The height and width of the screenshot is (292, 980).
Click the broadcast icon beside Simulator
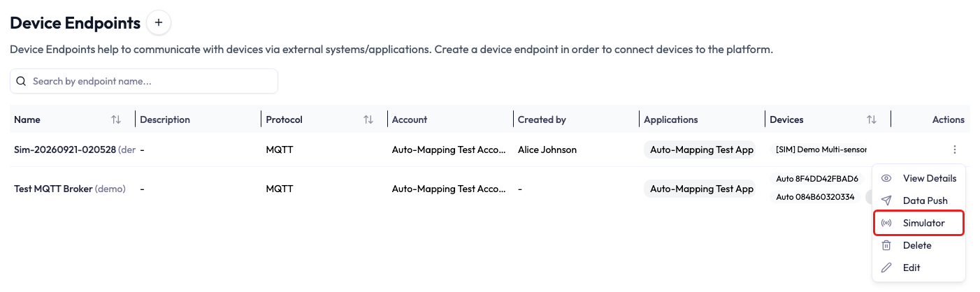[x=886, y=223]
